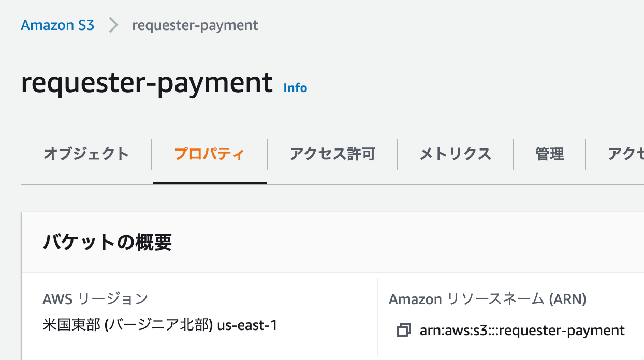
Task: Click requester-payment in the breadcrumb trail
Action: 195,25
